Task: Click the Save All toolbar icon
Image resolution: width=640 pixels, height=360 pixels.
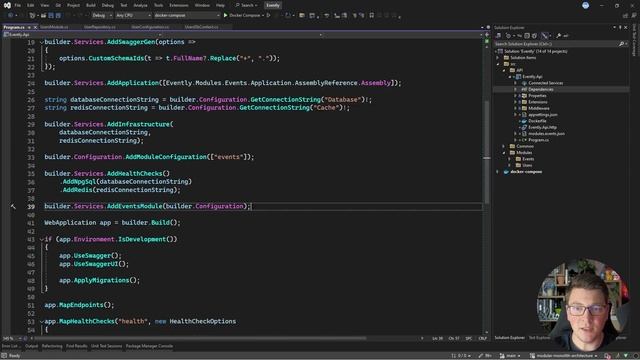Action: (58, 16)
